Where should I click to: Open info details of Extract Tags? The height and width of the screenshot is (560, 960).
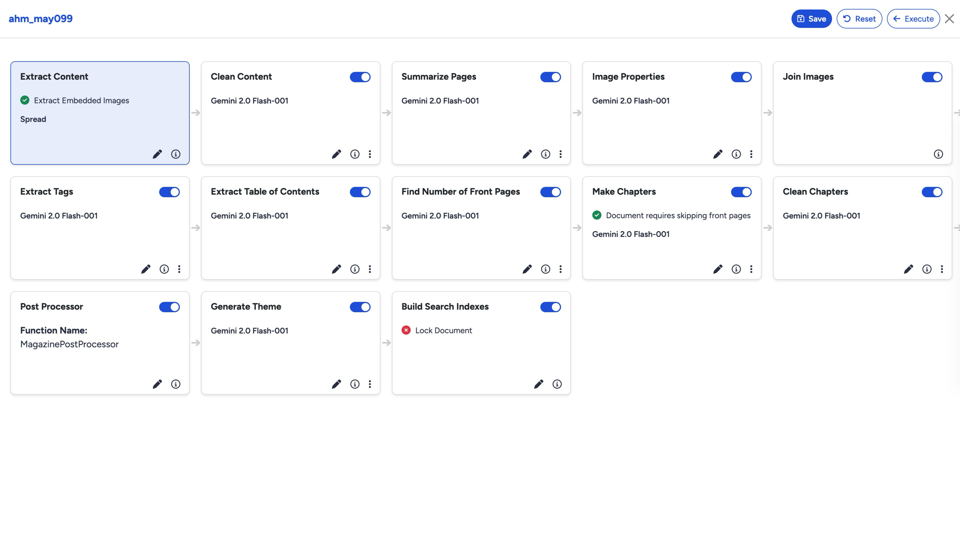coord(164,269)
